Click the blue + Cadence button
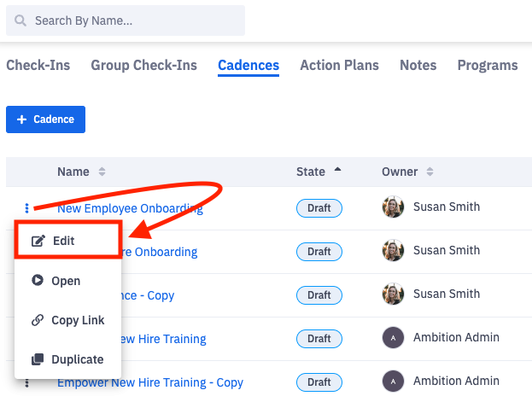 pos(45,119)
